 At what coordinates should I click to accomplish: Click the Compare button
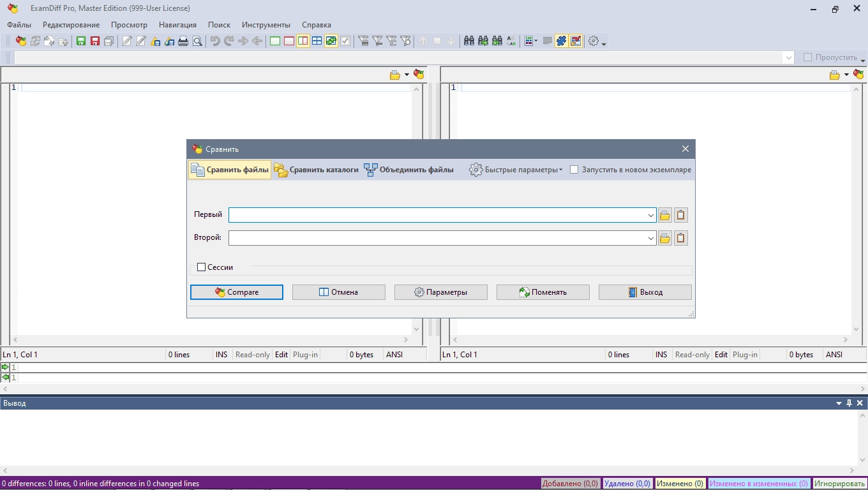coord(237,292)
